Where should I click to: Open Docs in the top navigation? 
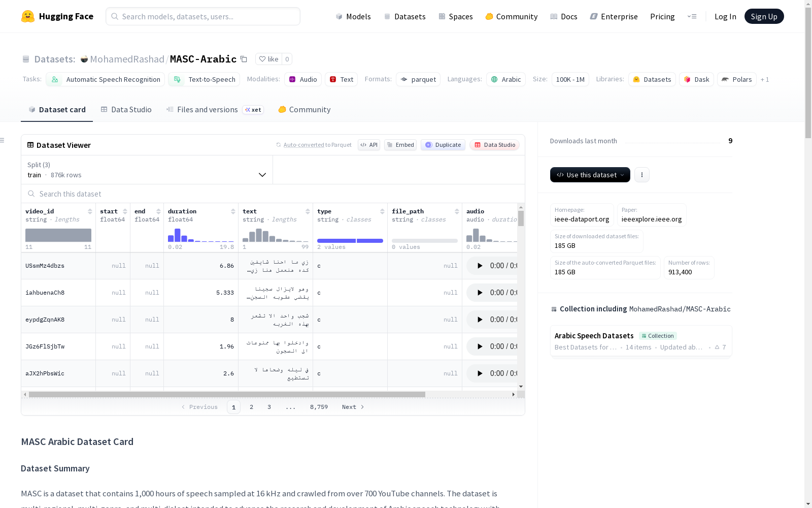coord(564,16)
